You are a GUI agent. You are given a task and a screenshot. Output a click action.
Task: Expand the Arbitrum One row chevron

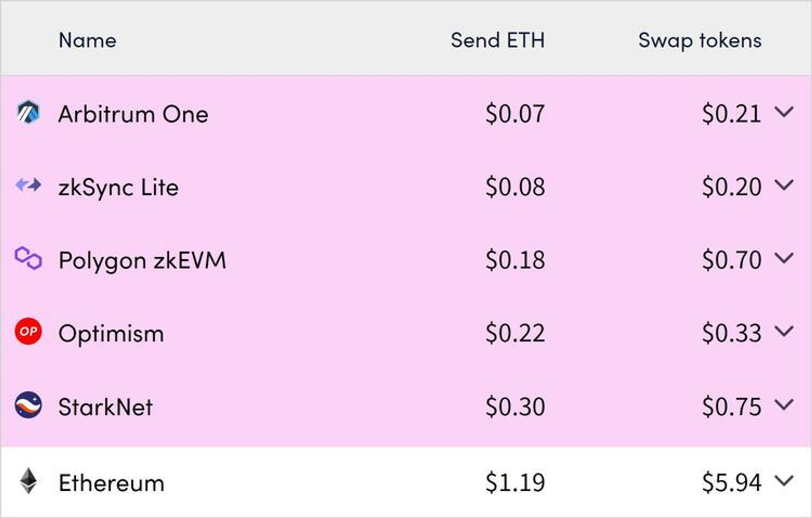point(784,112)
